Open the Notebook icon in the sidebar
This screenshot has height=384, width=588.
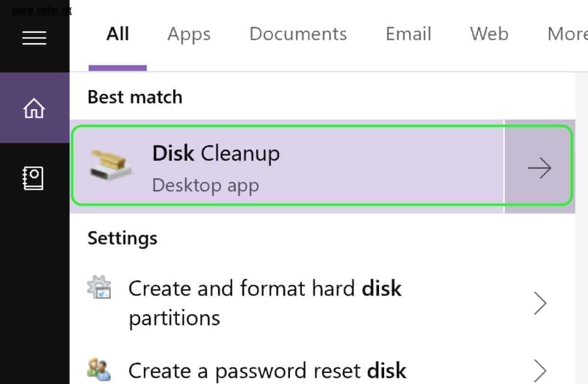click(x=34, y=178)
